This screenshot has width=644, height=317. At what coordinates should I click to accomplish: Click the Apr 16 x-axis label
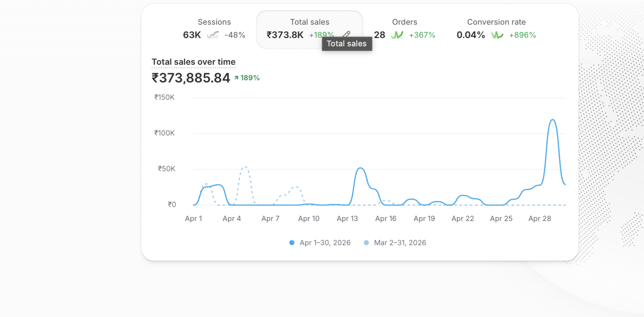tap(386, 219)
